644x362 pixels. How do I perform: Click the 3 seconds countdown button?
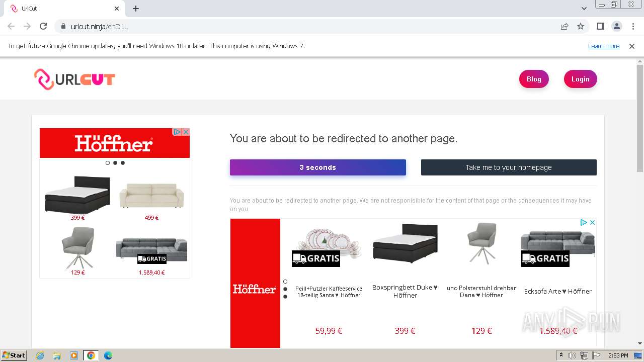(x=318, y=167)
